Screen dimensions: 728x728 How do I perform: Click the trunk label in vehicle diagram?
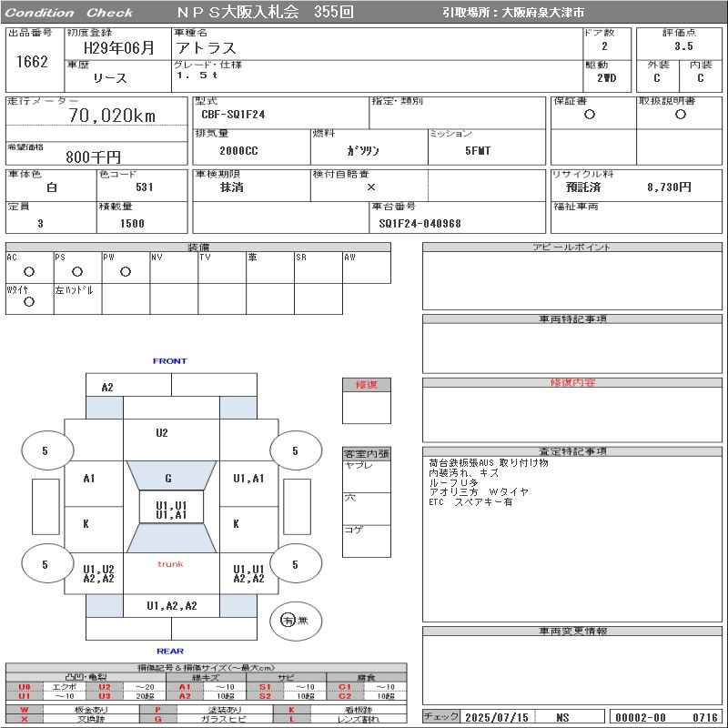pos(170,564)
